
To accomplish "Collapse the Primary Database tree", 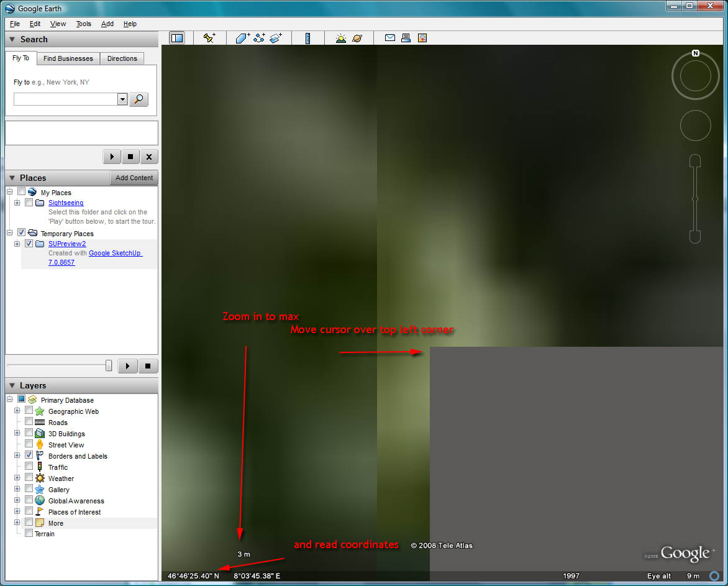I will click(10, 400).
